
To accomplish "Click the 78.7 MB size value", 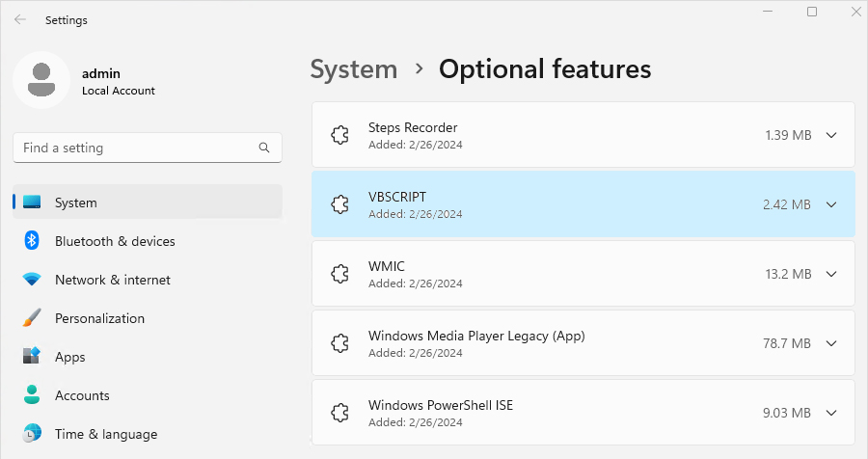I will (x=787, y=343).
